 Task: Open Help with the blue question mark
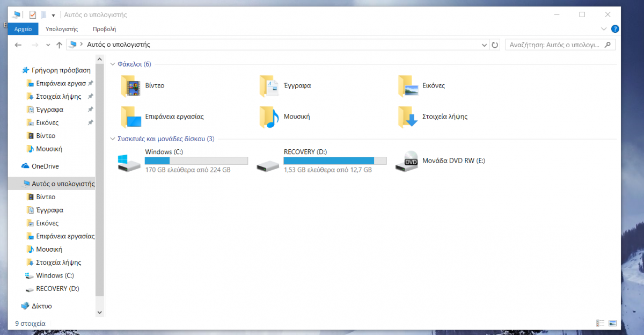click(616, 29)
